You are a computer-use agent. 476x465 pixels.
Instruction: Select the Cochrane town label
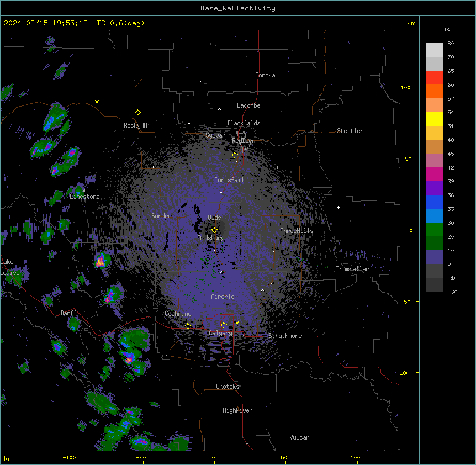pyautogui.click(x=178, y=314)
